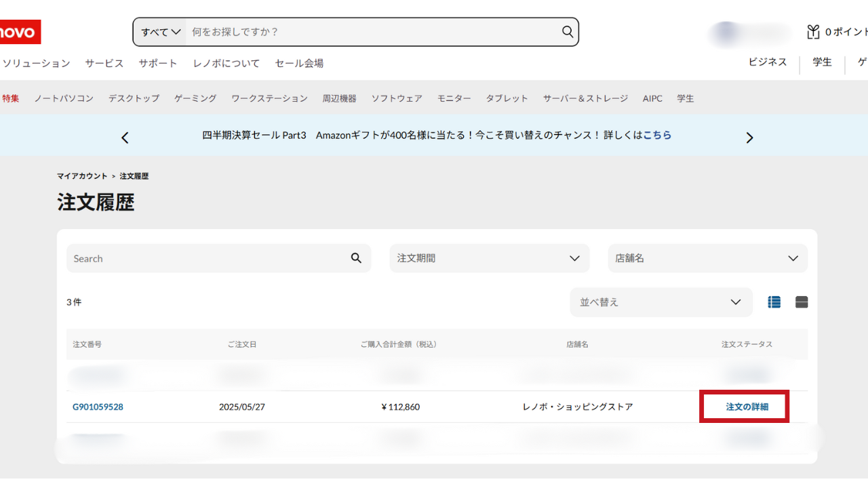
Task: Expand the 注文期間 filter dropdown
Action: click(x=489, y=258)
